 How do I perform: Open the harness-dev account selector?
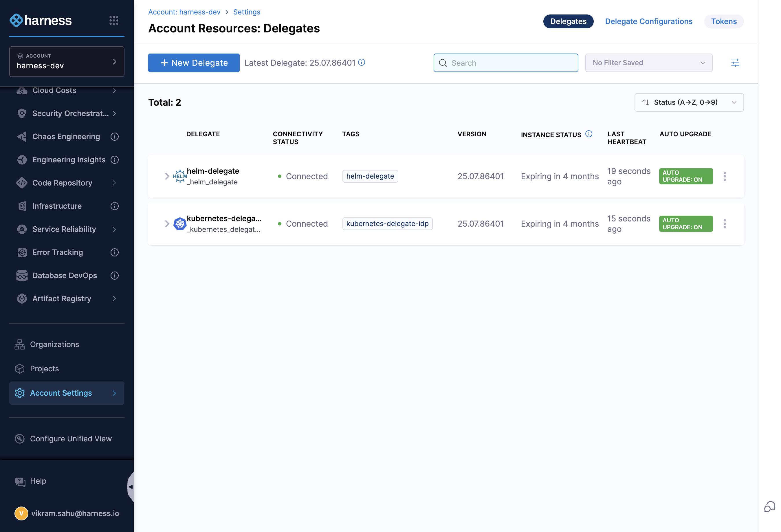coord(67,61)
